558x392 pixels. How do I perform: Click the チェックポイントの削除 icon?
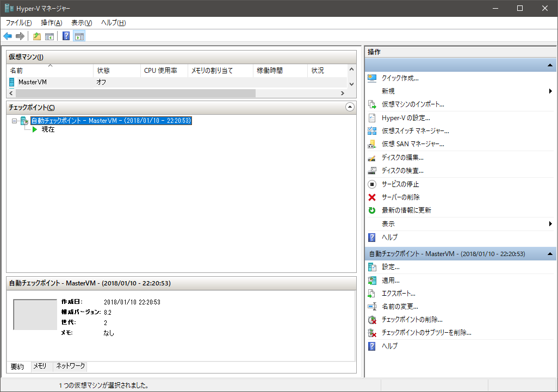coord(373,320)
